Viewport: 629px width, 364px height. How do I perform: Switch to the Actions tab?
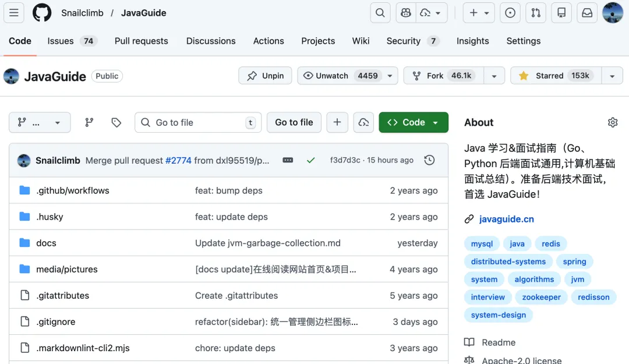[x=268, y=41]
